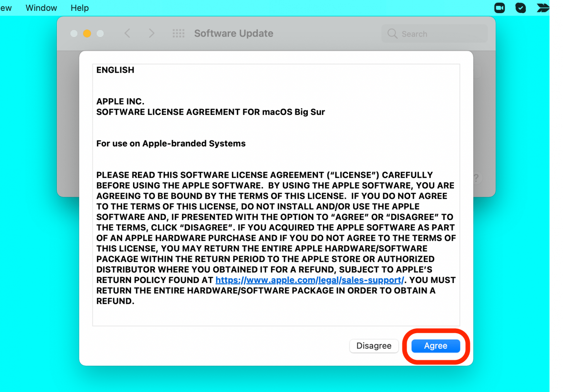Click the Software Update window title

[x=234, y=33]
